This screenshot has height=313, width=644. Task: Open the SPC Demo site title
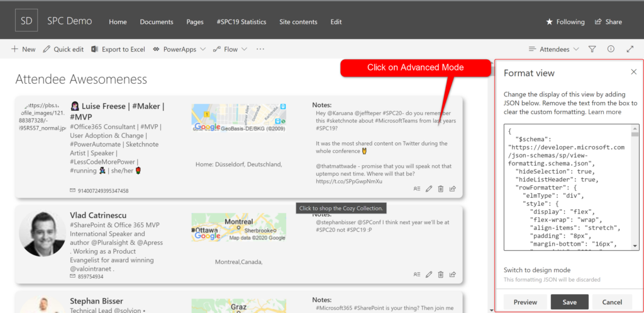click(69, 21)
